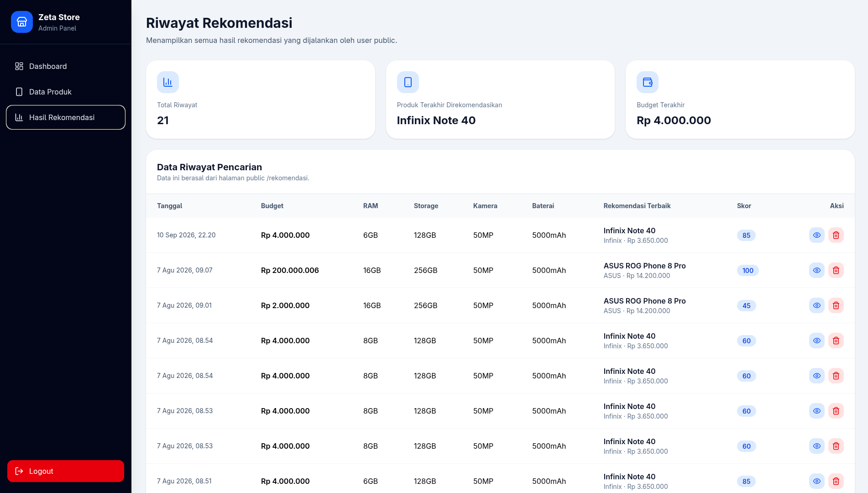Viewport: 868px width, 493px height.
Task: Click the date 7 Agu 2026, 09.07
Action: (x=185, y=270)
